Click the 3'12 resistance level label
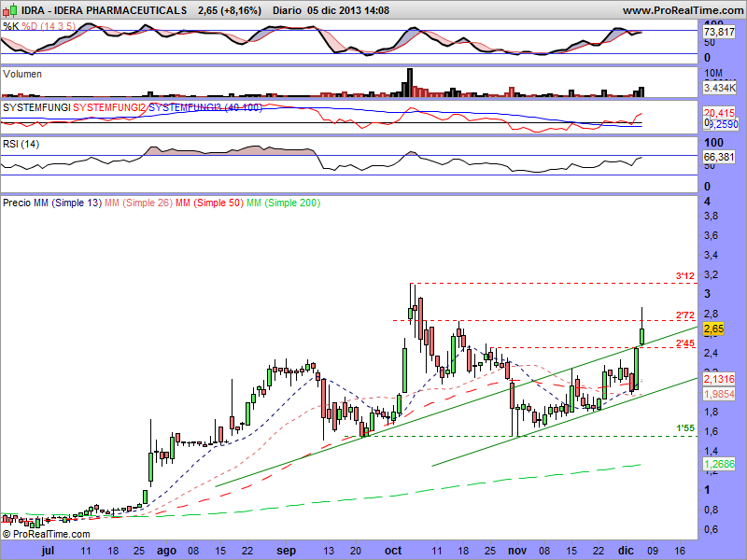This screenshot has height=560, width=747. [x=685, y=275]
